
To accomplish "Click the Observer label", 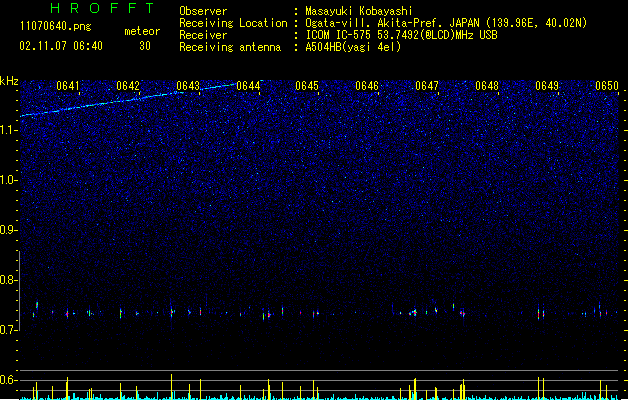I will (x=203, y=11).
